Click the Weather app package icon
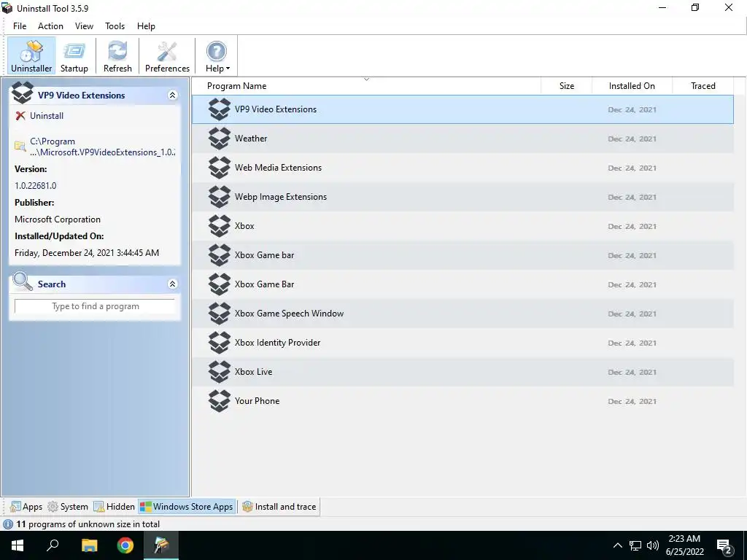This screenshot has height=560, width=747. [220, 139]
